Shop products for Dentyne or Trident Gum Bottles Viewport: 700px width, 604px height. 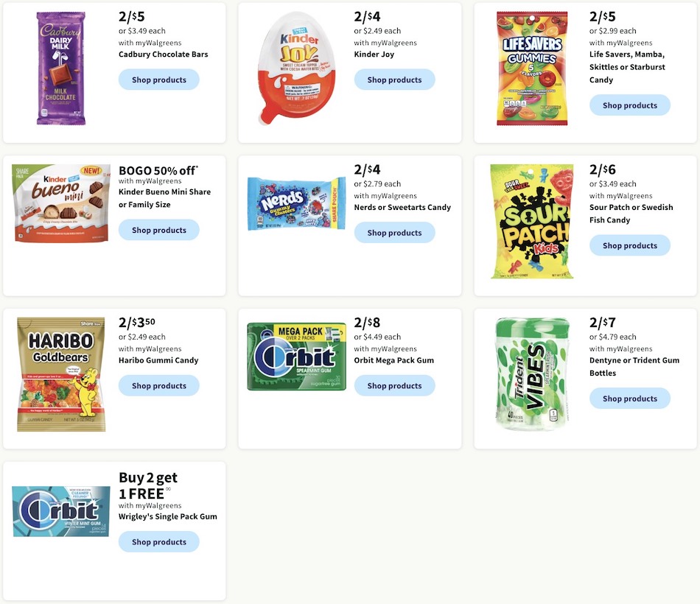(630, 398)
